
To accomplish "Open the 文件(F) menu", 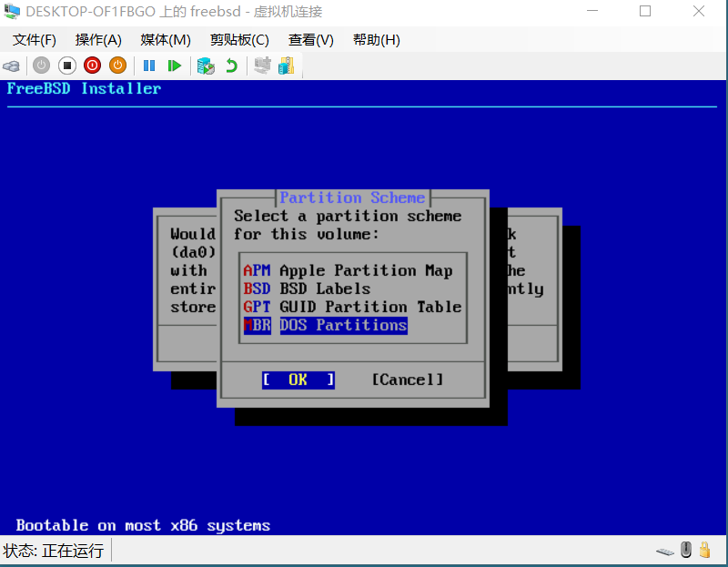I will 35,40.
